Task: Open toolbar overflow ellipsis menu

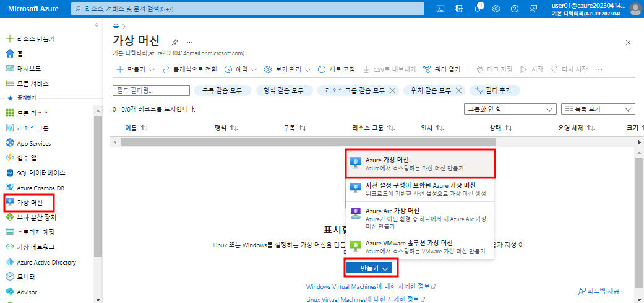Action: pos(599,69)
